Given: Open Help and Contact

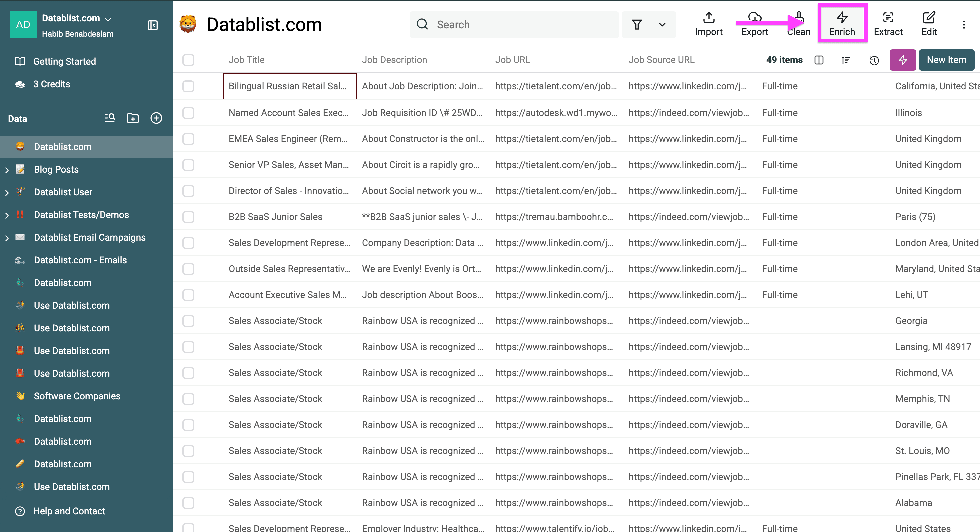Looking at the screenshot, I should click(69, 511).
